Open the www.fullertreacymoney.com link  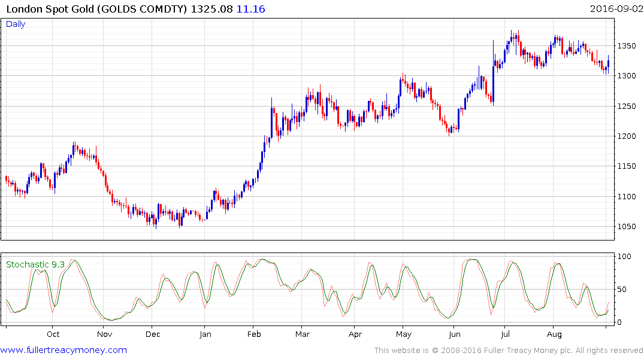tap(64, 350)
